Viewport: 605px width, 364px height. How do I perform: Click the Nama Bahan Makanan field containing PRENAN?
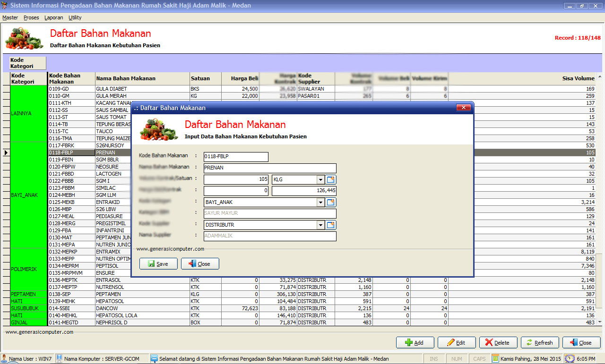point(269,168)
